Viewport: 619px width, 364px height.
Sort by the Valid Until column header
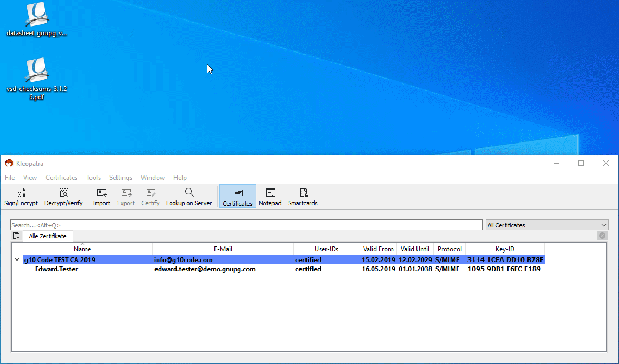(x=415, y=249)
